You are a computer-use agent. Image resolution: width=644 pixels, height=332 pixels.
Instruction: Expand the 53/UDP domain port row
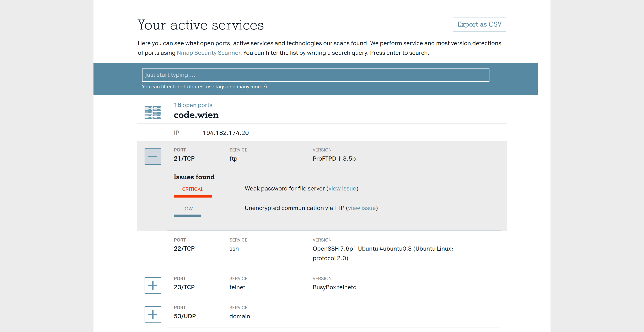point(152,314)
